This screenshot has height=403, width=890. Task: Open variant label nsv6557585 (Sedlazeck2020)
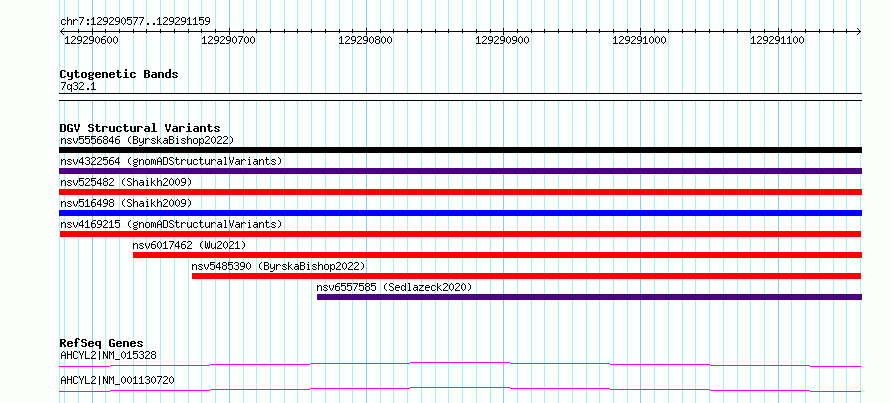(x=394, y=287)
